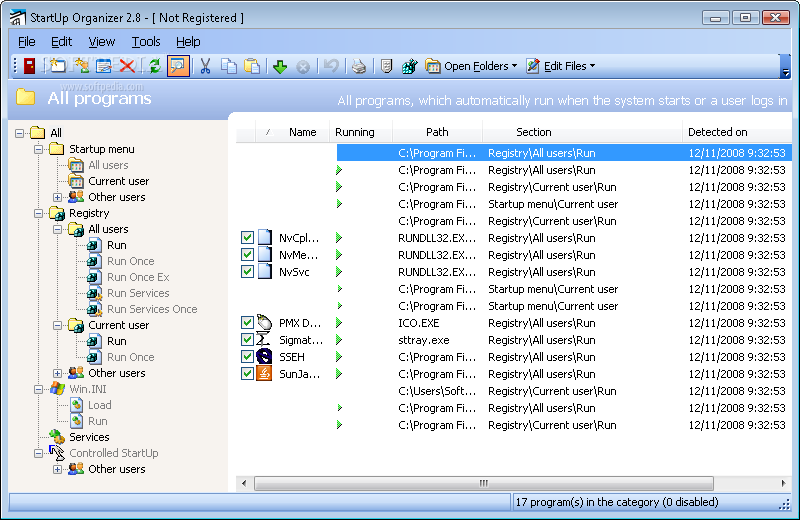This screenshot has width=800, height=520.
Task: Click the Paste clipboard icon
Action: tap(252, 66)
